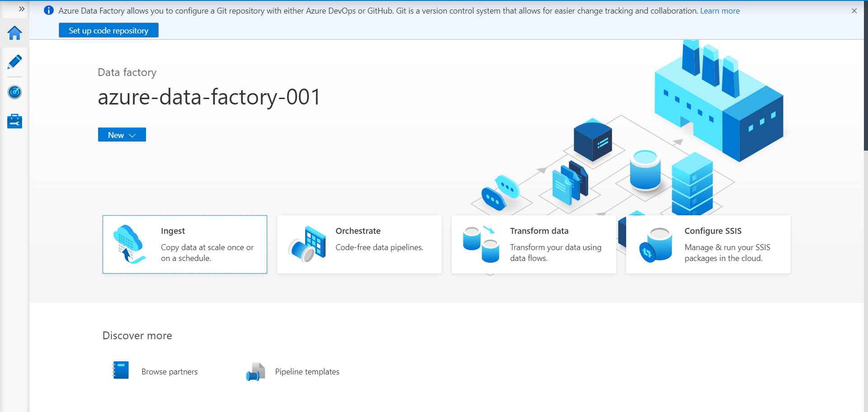
Task: Follow the Learn more link
Action: point(720,11)
